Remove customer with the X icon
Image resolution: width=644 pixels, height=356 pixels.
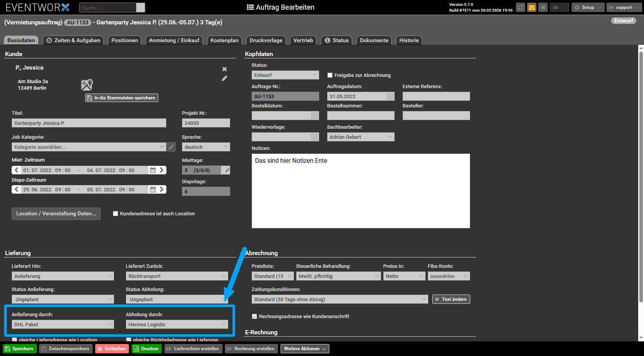pyautogui.click(x=224, y=69)
